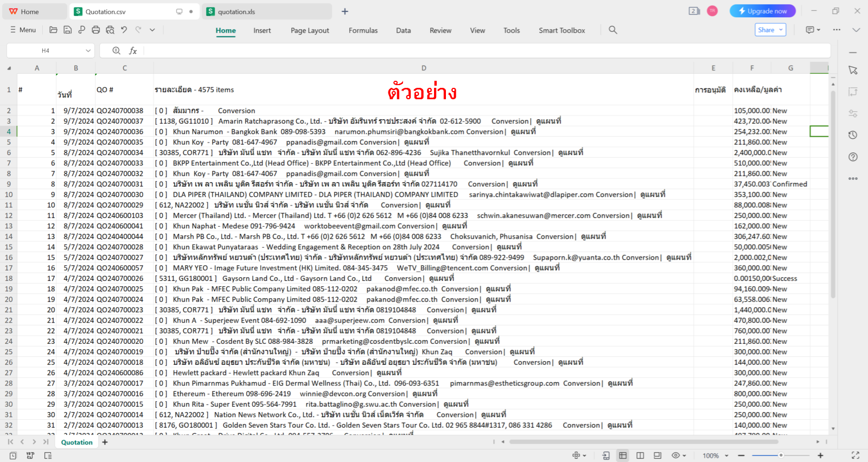Select the column D header

(x=424, y=68)
